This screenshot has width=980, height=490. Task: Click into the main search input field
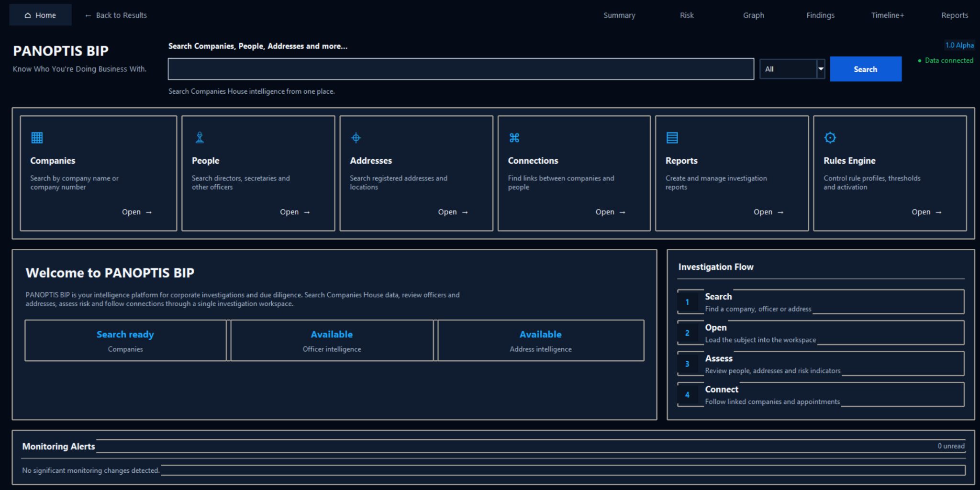[x=461, y=69]
